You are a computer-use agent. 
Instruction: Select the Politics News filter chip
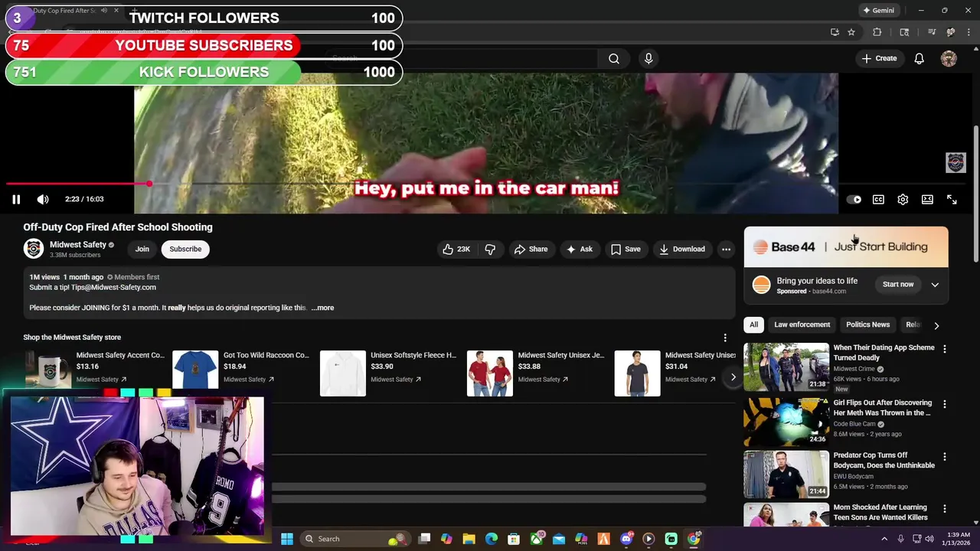867,324
